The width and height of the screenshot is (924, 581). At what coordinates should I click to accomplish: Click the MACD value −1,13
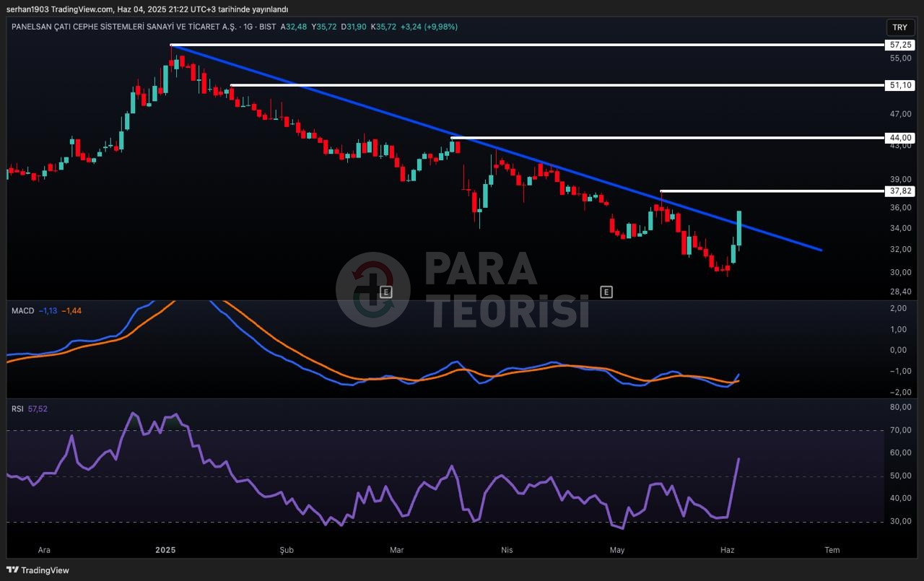48,310
